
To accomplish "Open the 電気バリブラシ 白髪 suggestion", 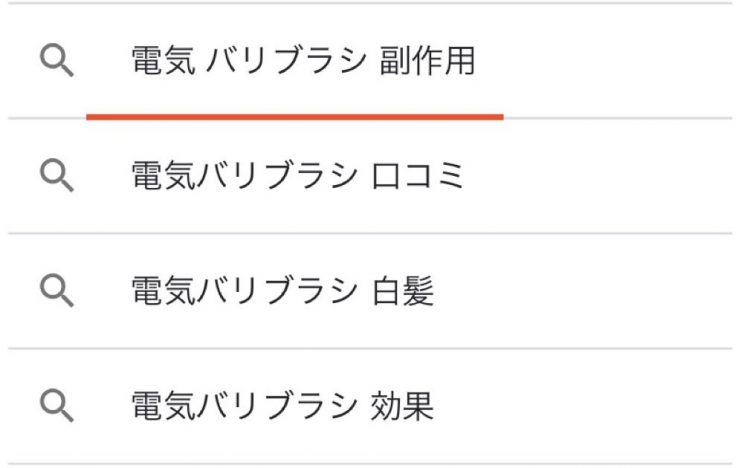I will tap(370, 290).
